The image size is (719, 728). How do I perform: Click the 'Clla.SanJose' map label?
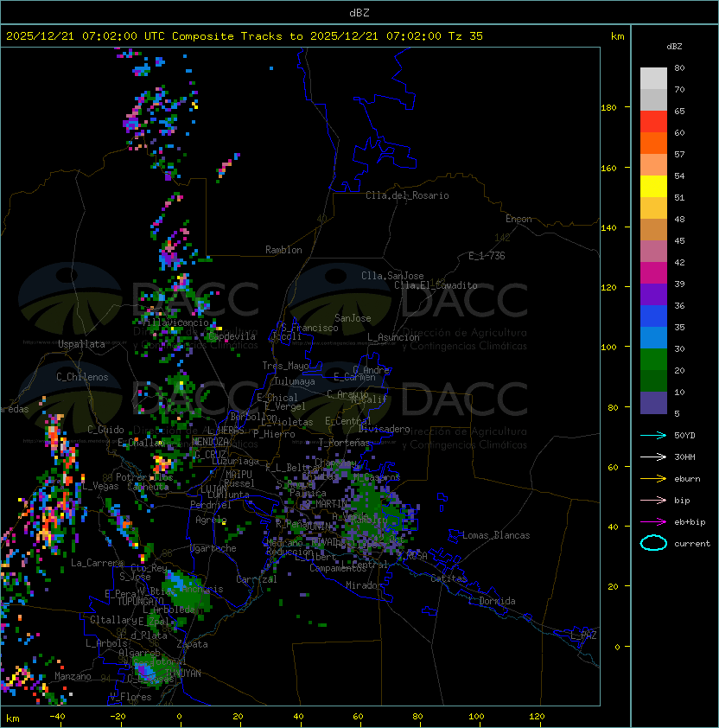click(x=392, y=276)
